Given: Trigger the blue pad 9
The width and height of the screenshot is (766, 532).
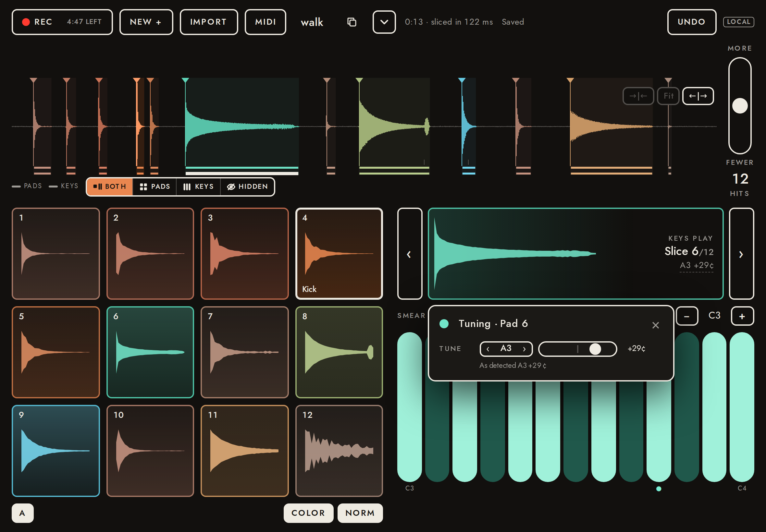Looking at the screenshot, I should coord(56,451).
